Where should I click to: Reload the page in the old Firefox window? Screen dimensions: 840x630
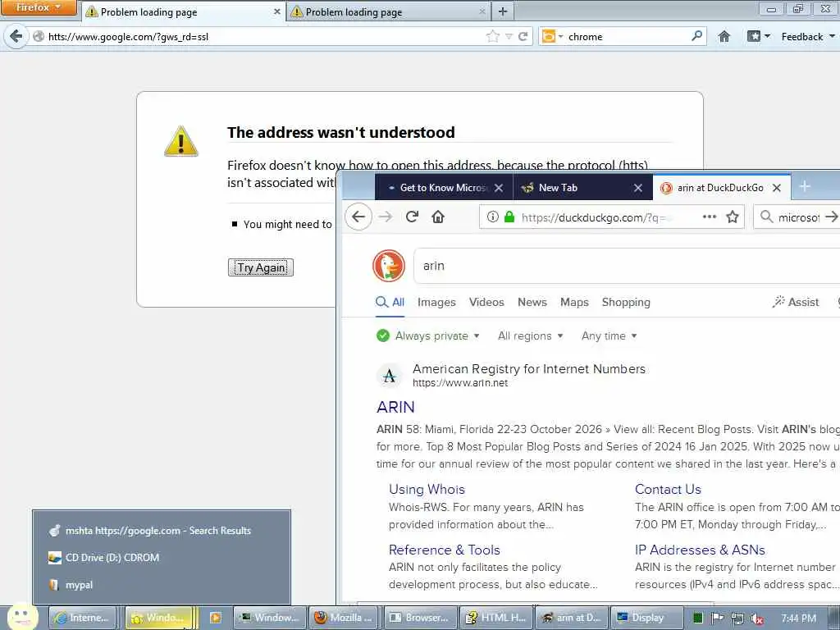pyautogui.click(x=523, y=36)
